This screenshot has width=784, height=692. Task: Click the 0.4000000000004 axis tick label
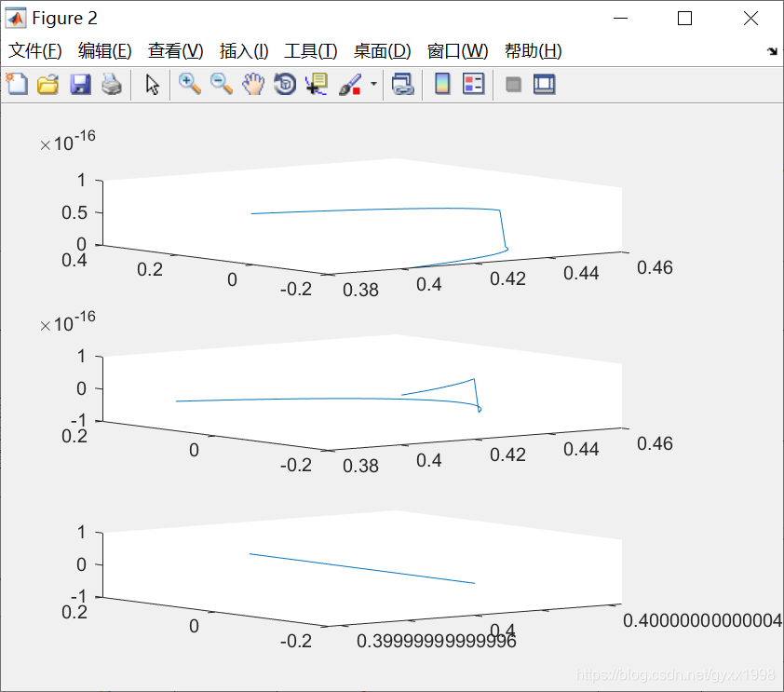(x=702, y=620)
